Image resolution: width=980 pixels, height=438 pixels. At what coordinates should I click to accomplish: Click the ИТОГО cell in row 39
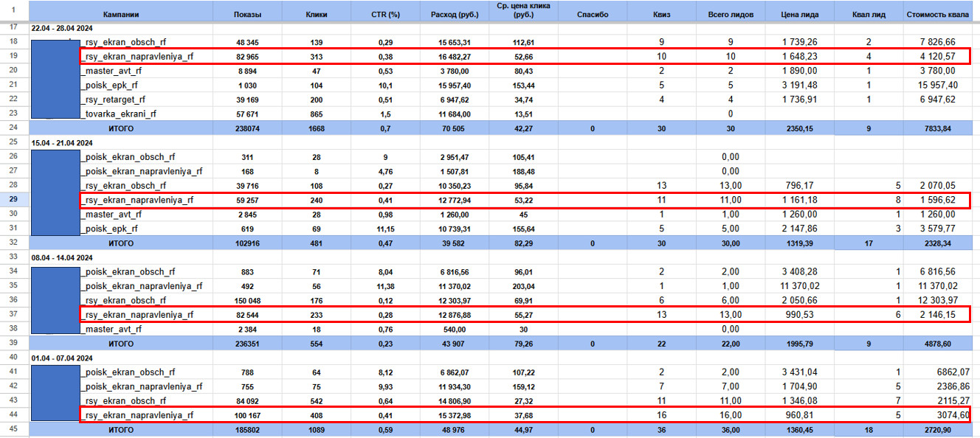(x=121, y=344)
